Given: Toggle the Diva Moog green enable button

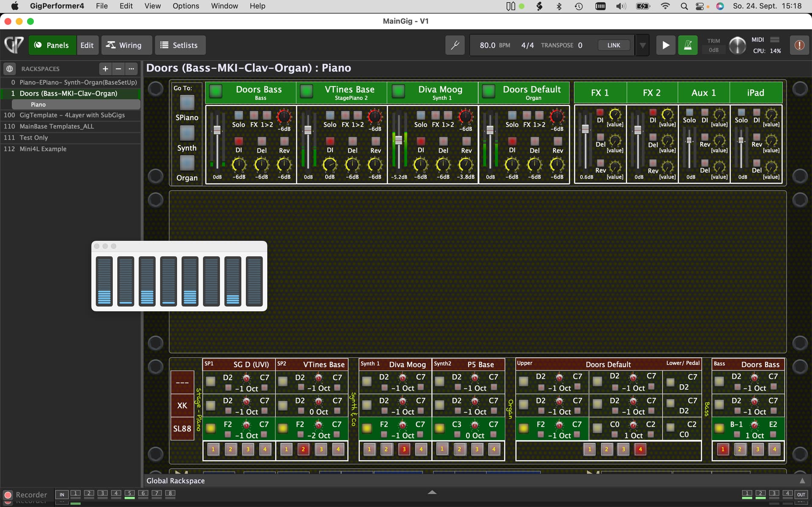Looking at the screenshot, I should point(398,92).
